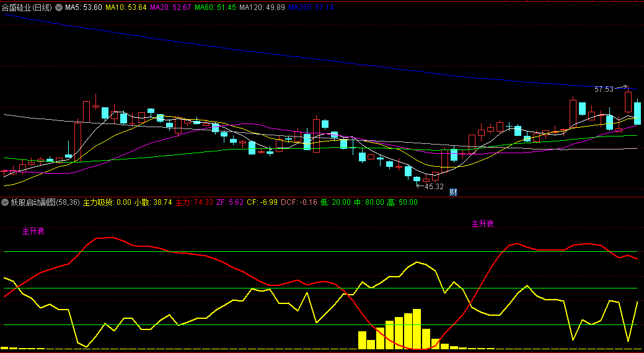Click the 财 marker icon under the chart
Image resolution: width=644 pixels, height=353 pixels.
click(453, 192)
